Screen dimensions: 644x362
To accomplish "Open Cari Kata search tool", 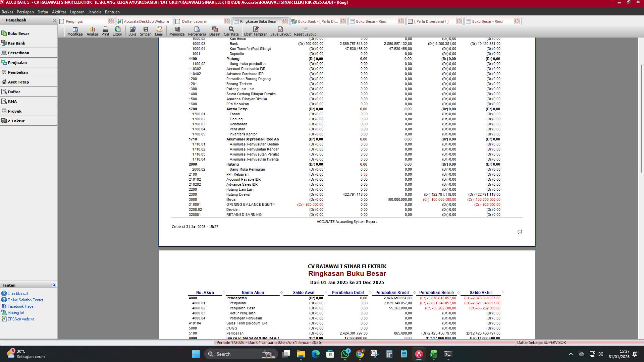I will pos(231,31).
